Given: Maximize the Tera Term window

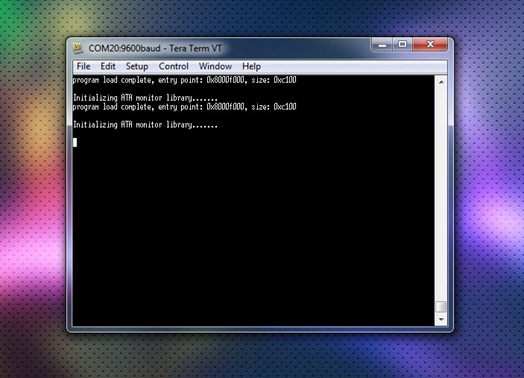Looking at the screenshot, I should (403, 44).
